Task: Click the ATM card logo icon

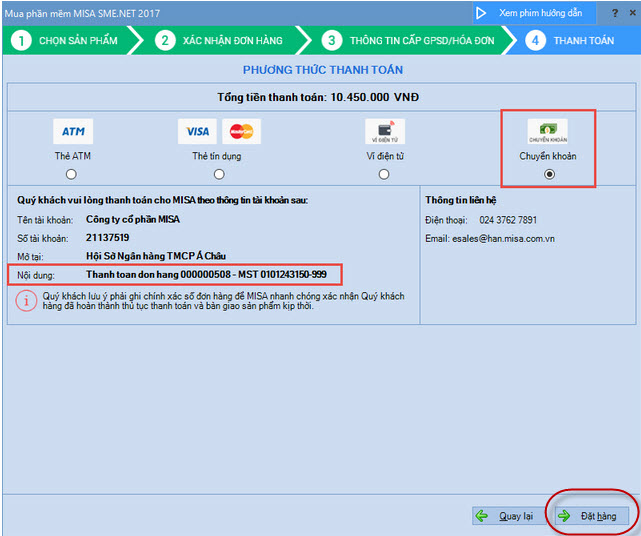Action: (x=73, y=132)
